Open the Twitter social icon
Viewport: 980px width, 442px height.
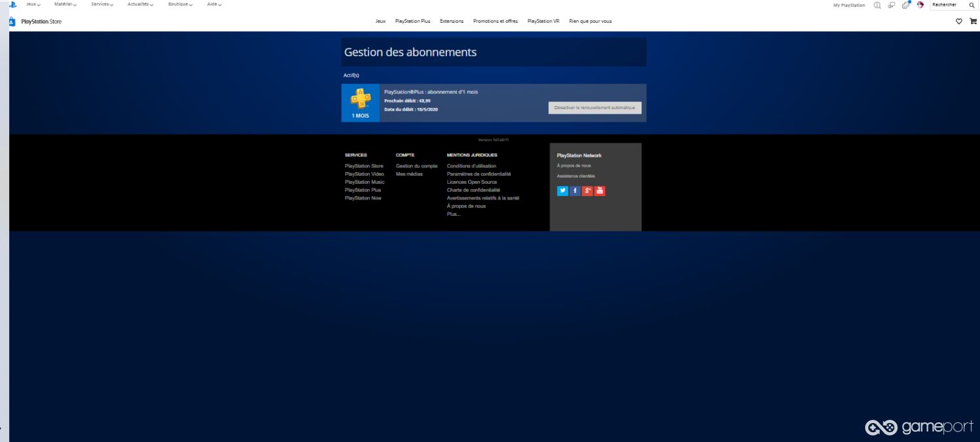tap(563, 191)
